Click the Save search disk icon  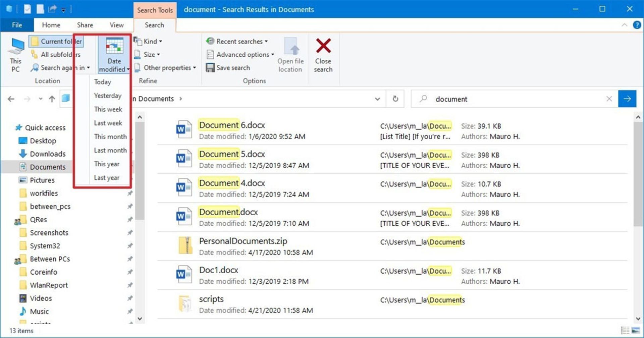(210, 68)
